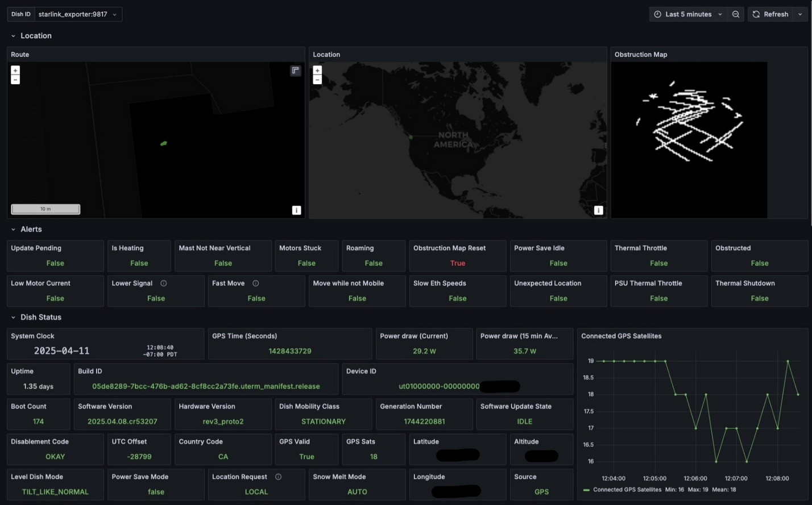
Task: Click the zoom out time range magnifier
Action: tap(736, 14)
